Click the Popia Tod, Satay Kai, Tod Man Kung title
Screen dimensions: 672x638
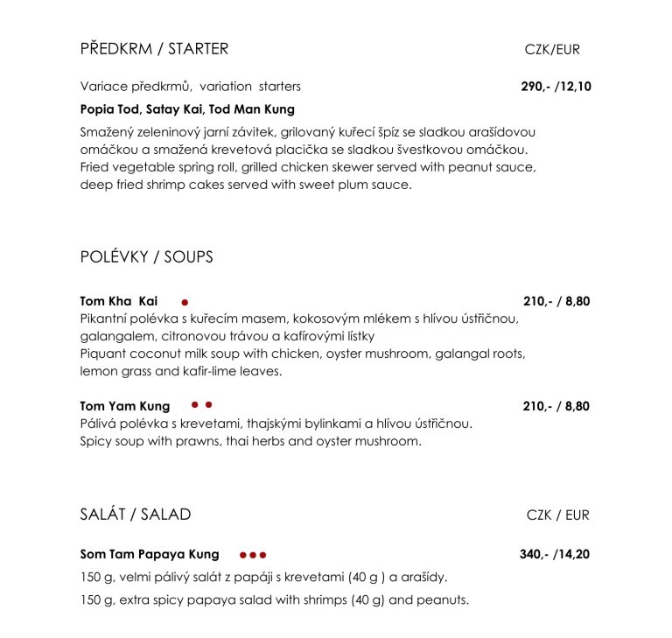point(187,109)
